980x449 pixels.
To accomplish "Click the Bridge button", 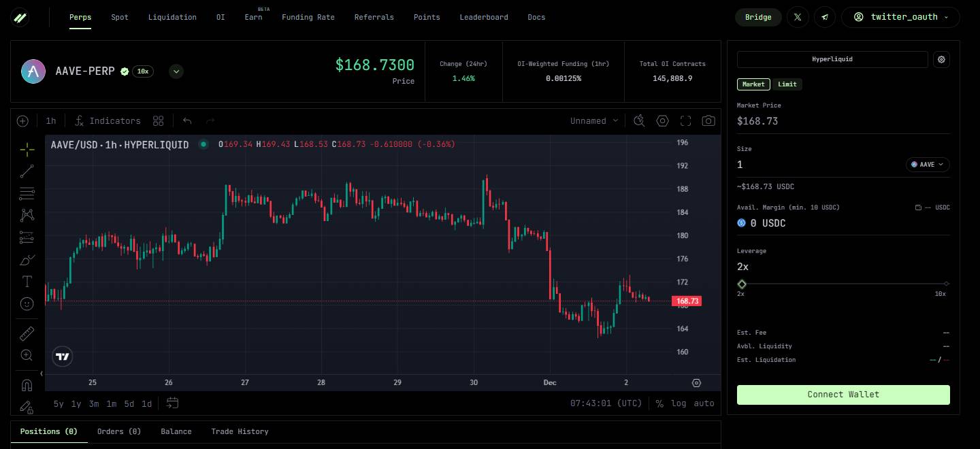I will 758,17.
